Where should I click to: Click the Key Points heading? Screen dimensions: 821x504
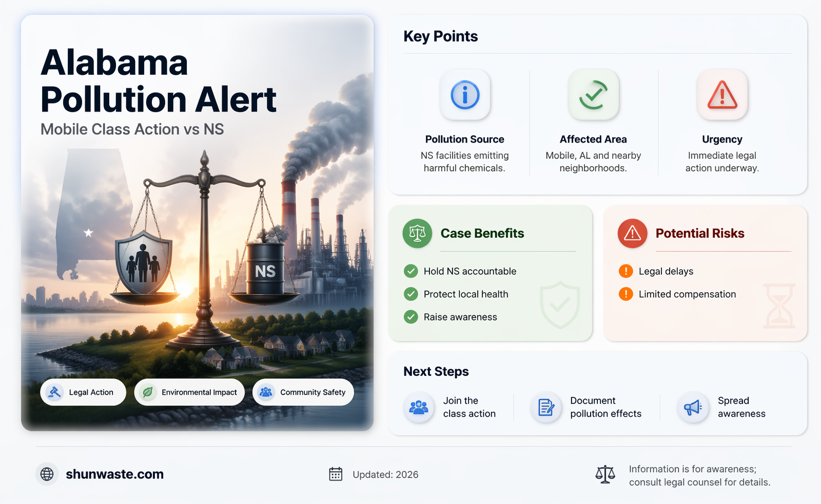pos(440,36)
